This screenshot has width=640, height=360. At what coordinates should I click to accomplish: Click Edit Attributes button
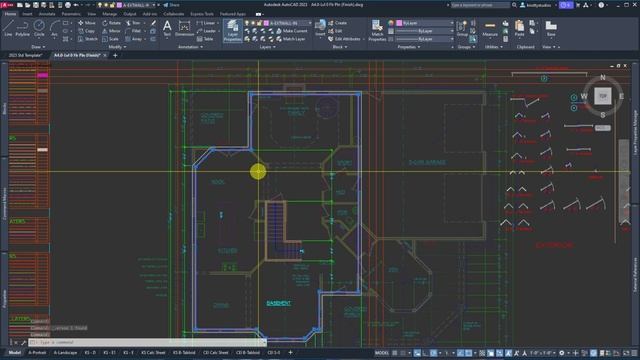tap(345, 39)
